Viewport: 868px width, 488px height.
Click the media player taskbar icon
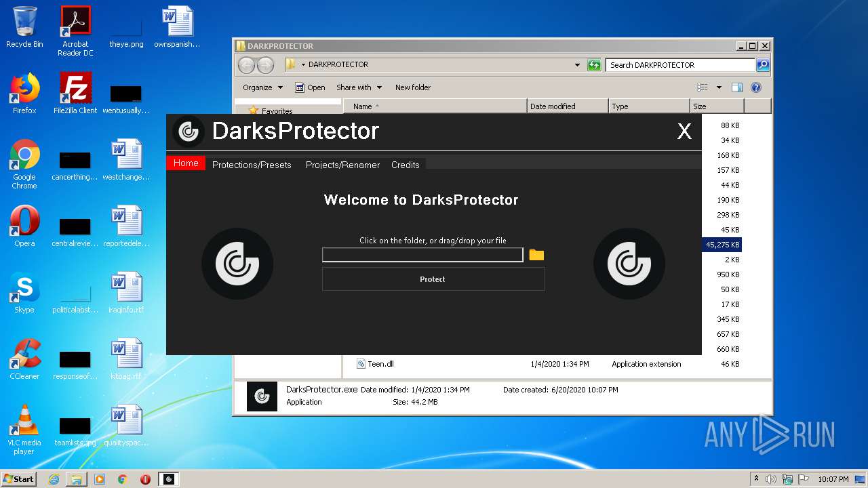click(100, 479)
